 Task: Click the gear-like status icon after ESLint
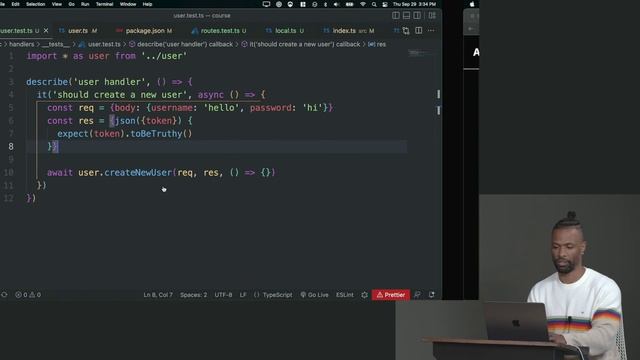coord(364,295)
